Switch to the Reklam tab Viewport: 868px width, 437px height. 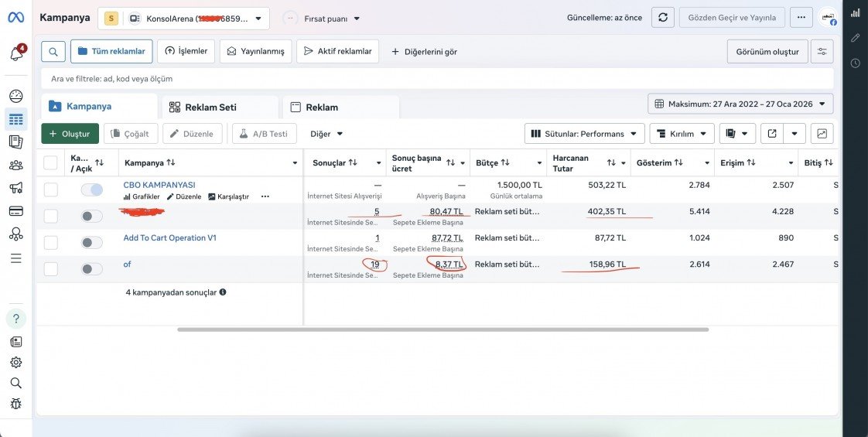340,108
